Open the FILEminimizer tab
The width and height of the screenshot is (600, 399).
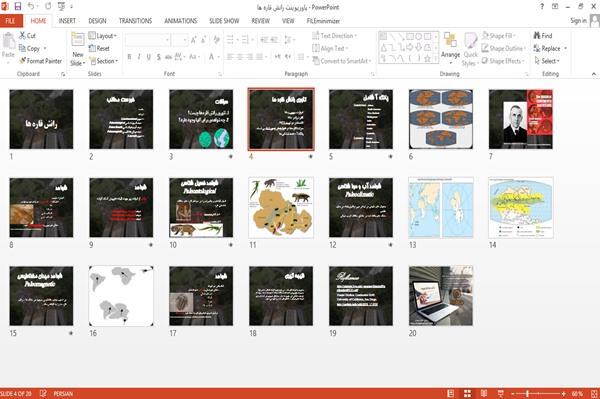pos(323,21)
